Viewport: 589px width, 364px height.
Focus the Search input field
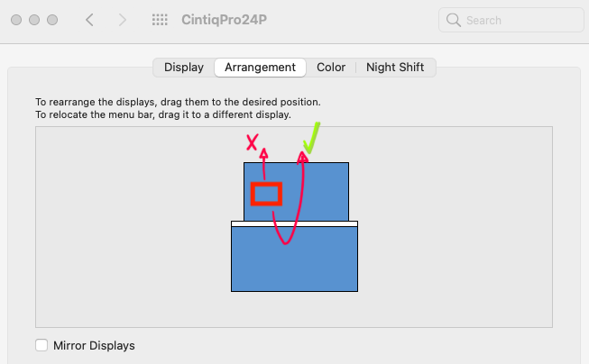pos(514,20)
